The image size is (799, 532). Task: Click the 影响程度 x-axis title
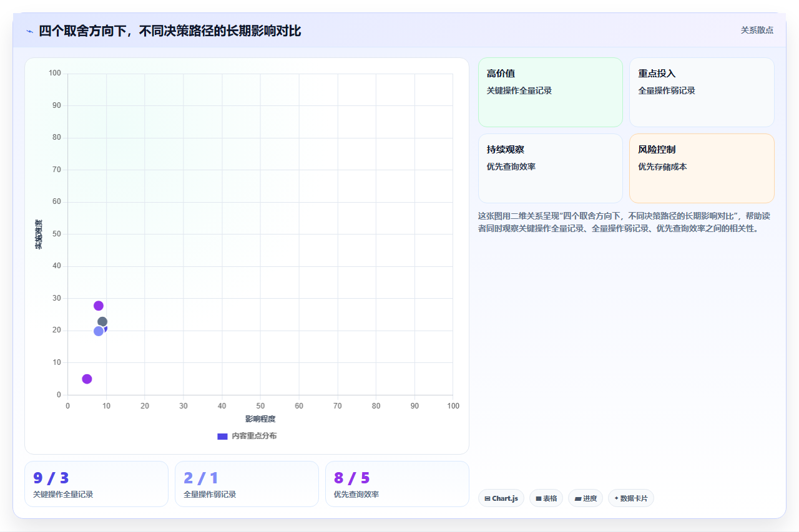pyautogui.click(x=260, y=419)
